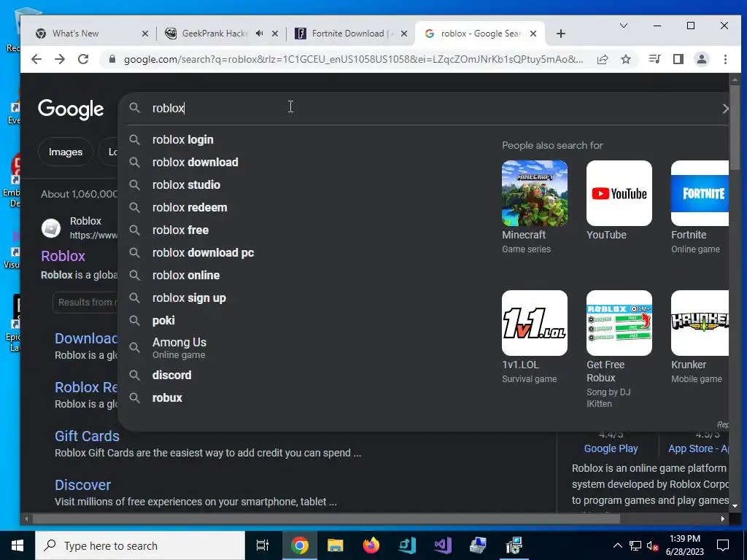Switch to the Fortnite Download tab
The width and height of the screenshot is (747, 560).
[x=351, y=34]
